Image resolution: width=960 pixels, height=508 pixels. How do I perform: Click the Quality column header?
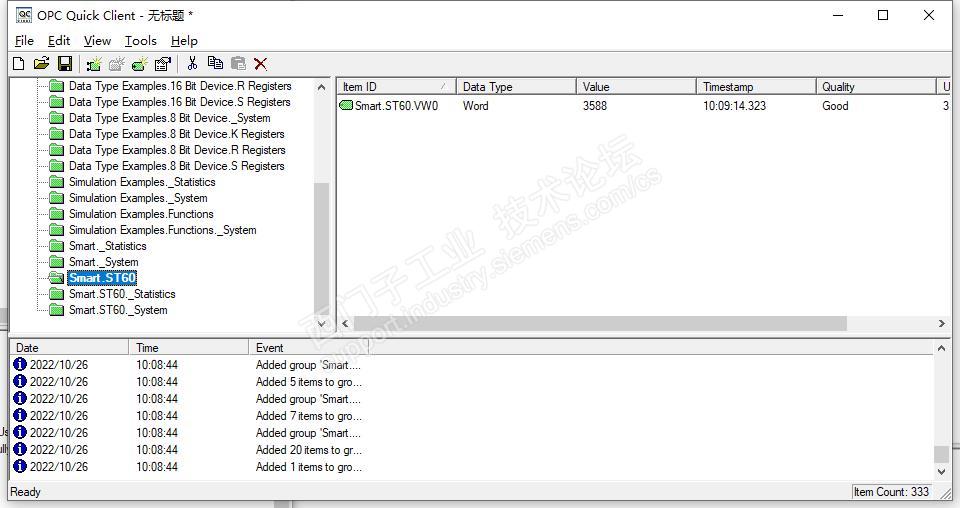[876, 86]
